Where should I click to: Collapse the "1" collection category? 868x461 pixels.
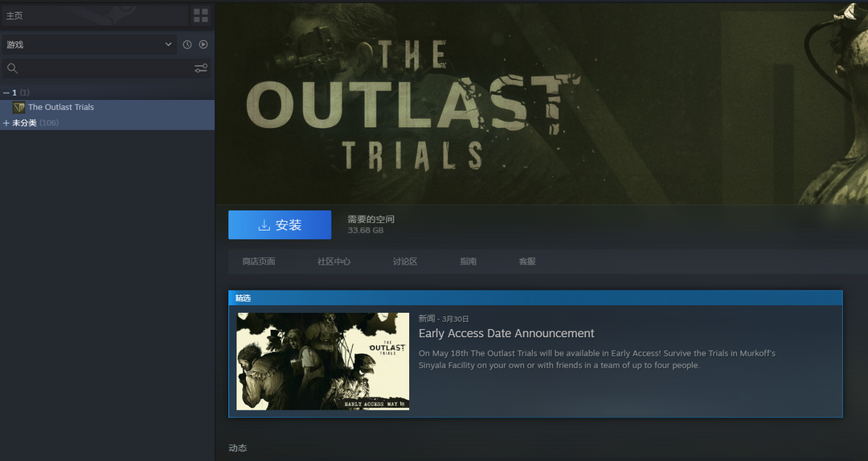6,93
